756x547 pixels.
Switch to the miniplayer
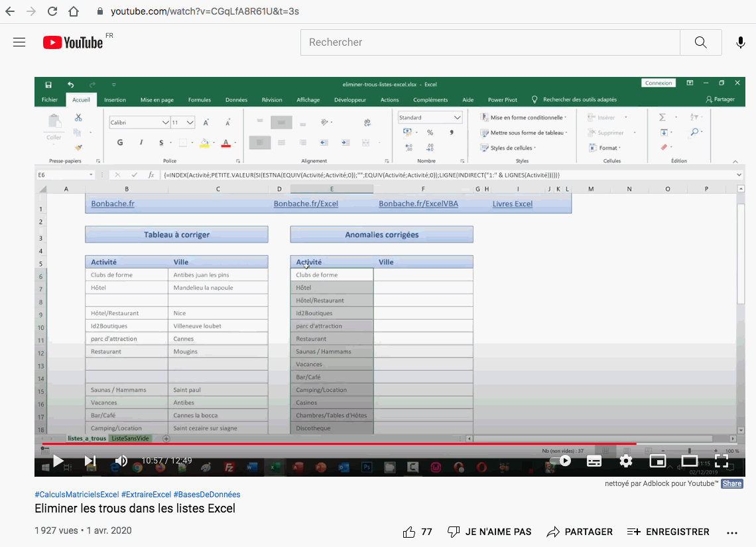(x=657, y=460)
